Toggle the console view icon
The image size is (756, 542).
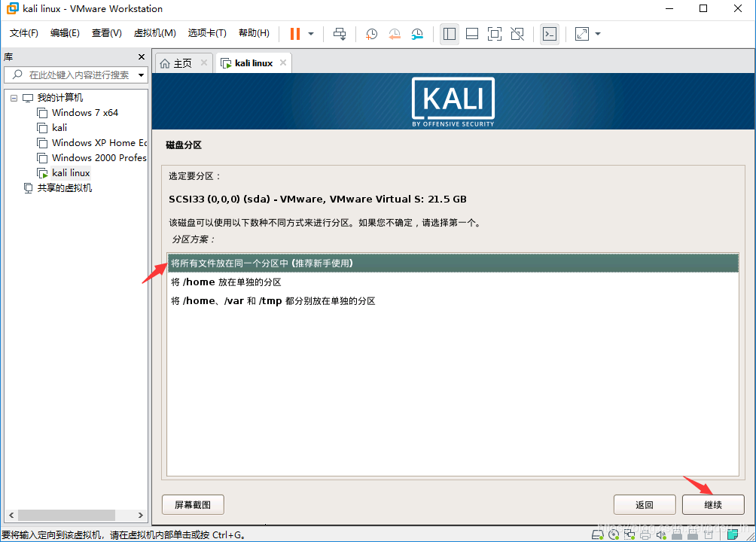[550, 34]
